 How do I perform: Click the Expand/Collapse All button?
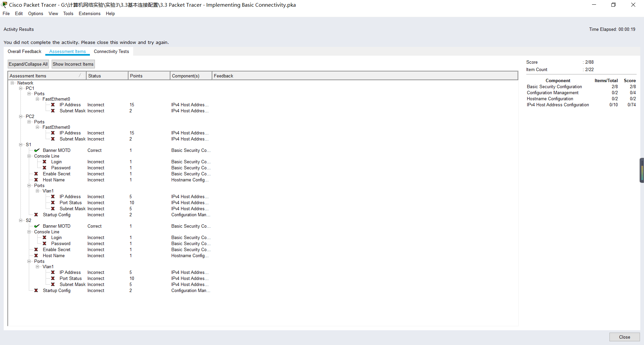28,64
